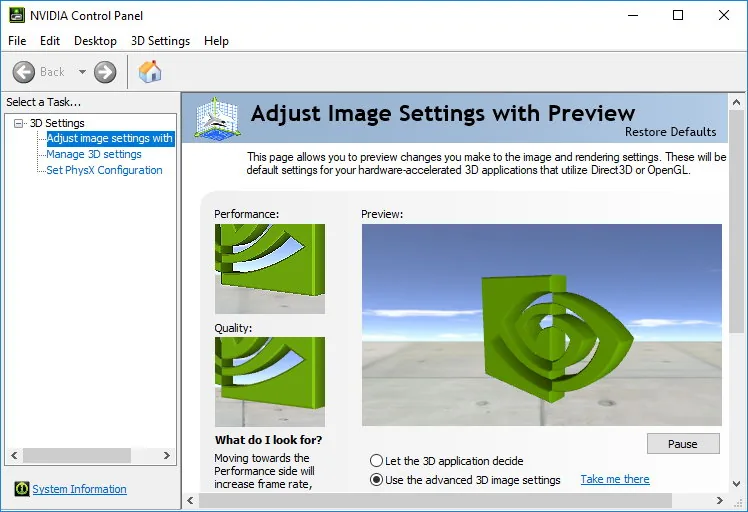This screenshot has width=748, height=512.
Task: Click the Forward arrow icon
Action: [x=105, y=72]
